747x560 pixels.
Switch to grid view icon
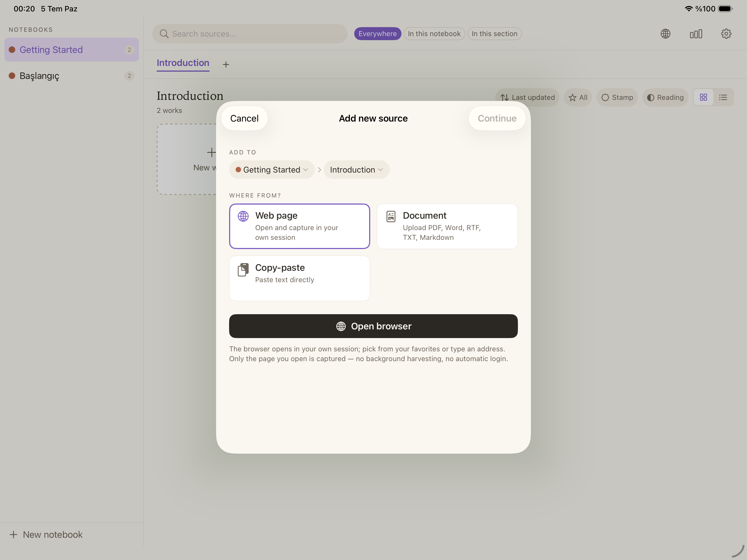704,97
